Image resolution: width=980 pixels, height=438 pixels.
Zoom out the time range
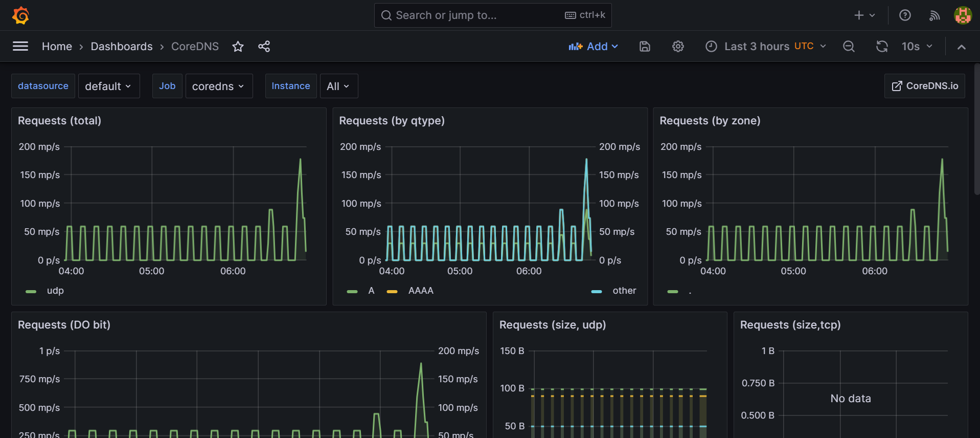[x=849, y=47]
